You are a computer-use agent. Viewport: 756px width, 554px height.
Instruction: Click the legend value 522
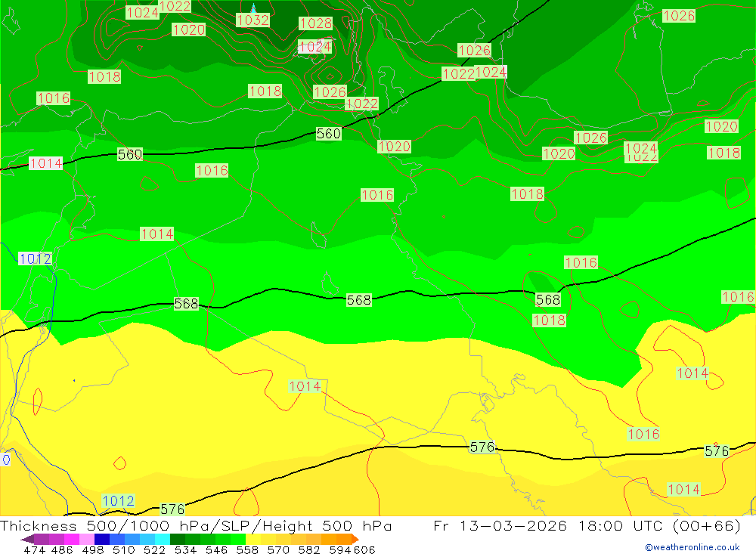[x=155, y=549]
